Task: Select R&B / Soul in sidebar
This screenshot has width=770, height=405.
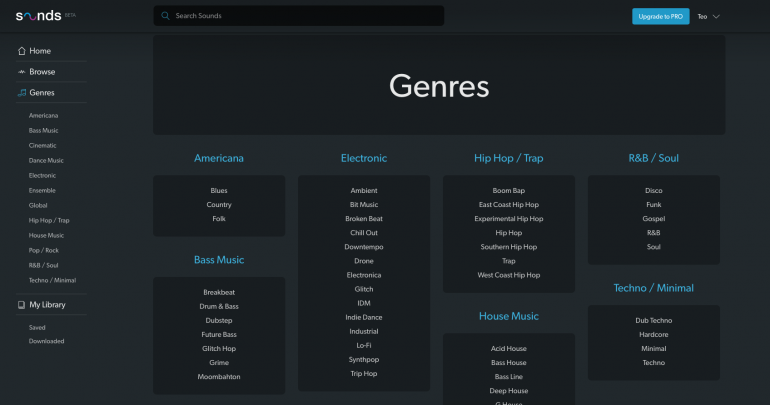Action: point(43,265)
